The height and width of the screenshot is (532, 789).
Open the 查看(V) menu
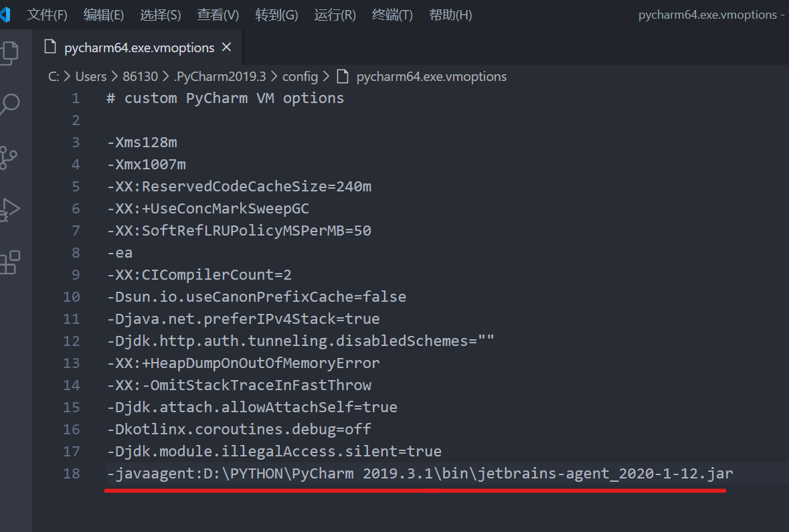(x=218, y=15)
